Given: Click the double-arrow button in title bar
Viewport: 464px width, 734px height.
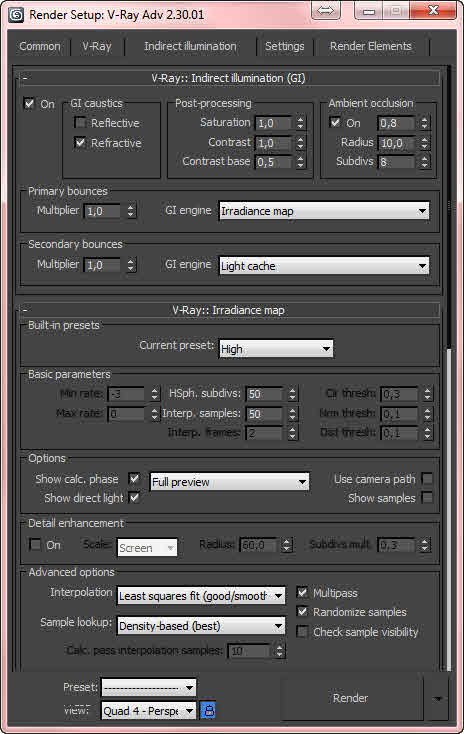Looking at the screenshot, I should pos(325,10).
